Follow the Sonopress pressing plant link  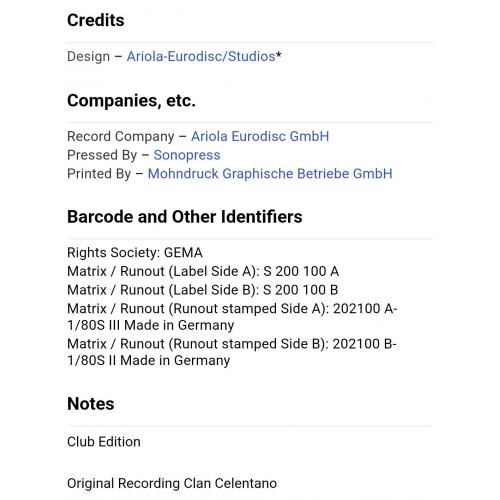[x=187, y=155]
